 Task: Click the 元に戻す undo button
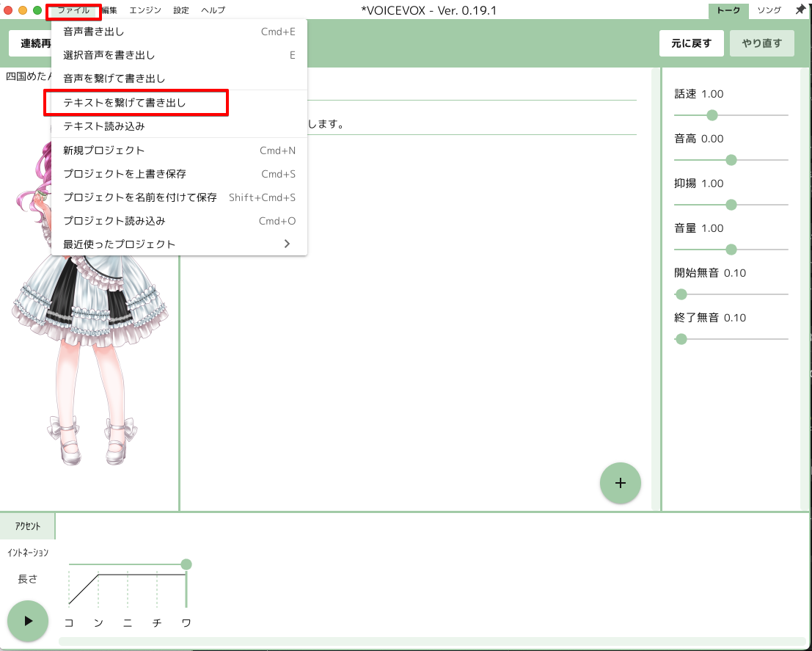[691, 43]
